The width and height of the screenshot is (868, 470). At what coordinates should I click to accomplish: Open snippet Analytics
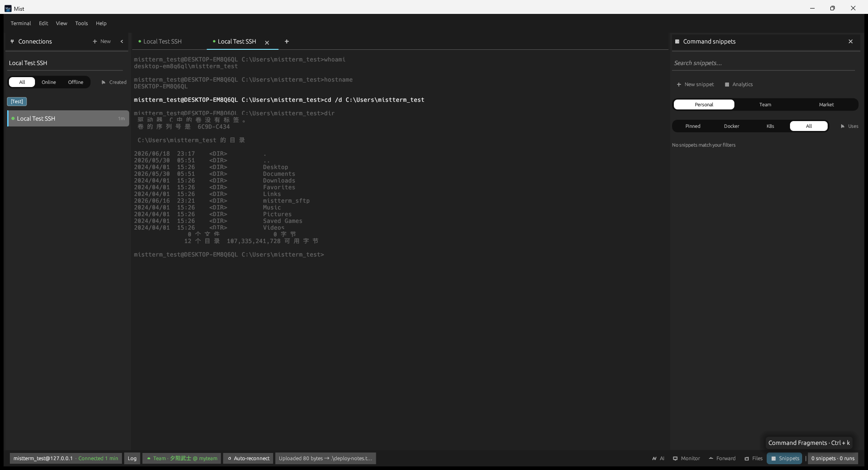739,84
